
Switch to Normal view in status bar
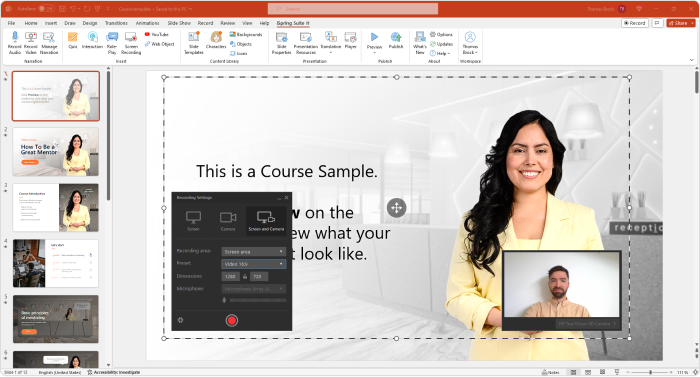point(574,372)
